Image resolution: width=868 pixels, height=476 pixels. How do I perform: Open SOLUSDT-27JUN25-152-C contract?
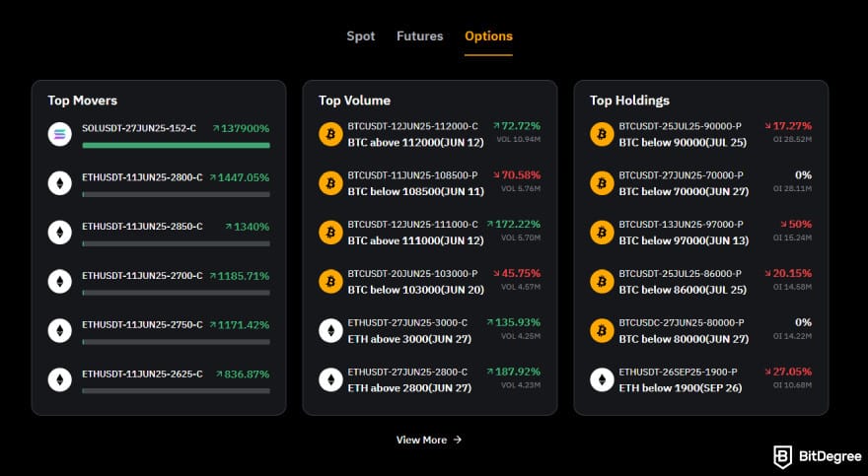139,128
